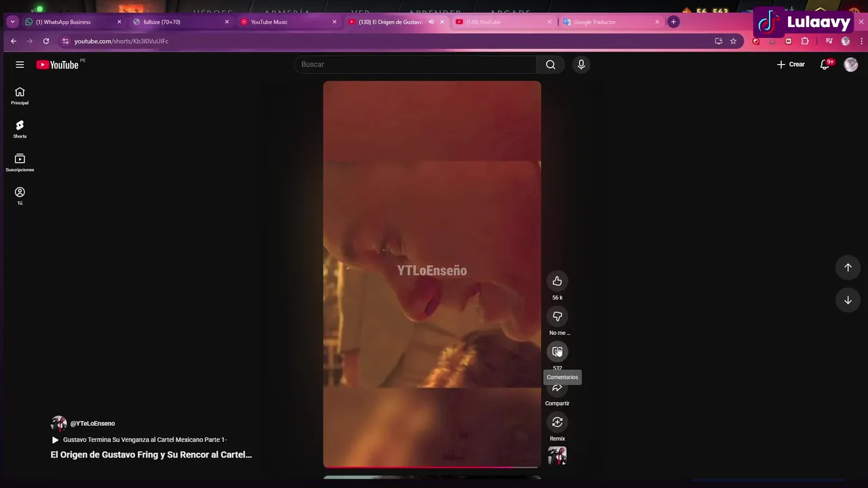Open the notifications bell
The height and width of the screenshot is (488, 868).
825,64
